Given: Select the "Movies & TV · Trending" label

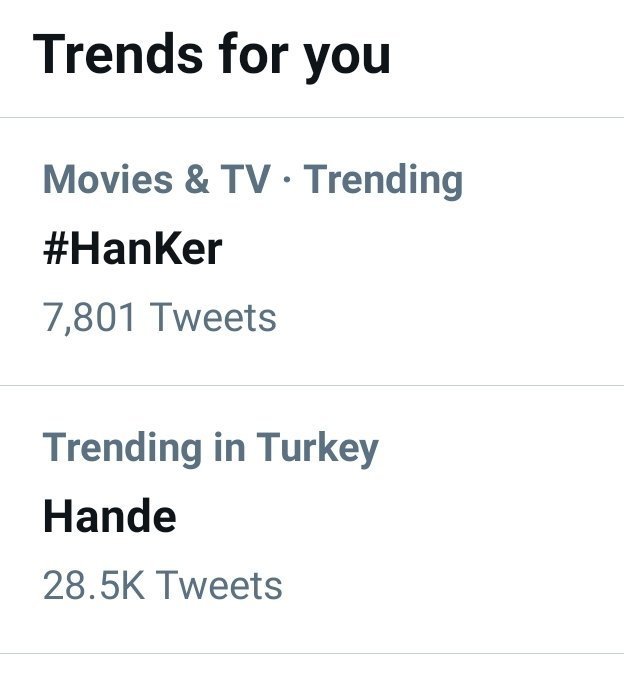Looking at the screenshot, I should 252,180.
